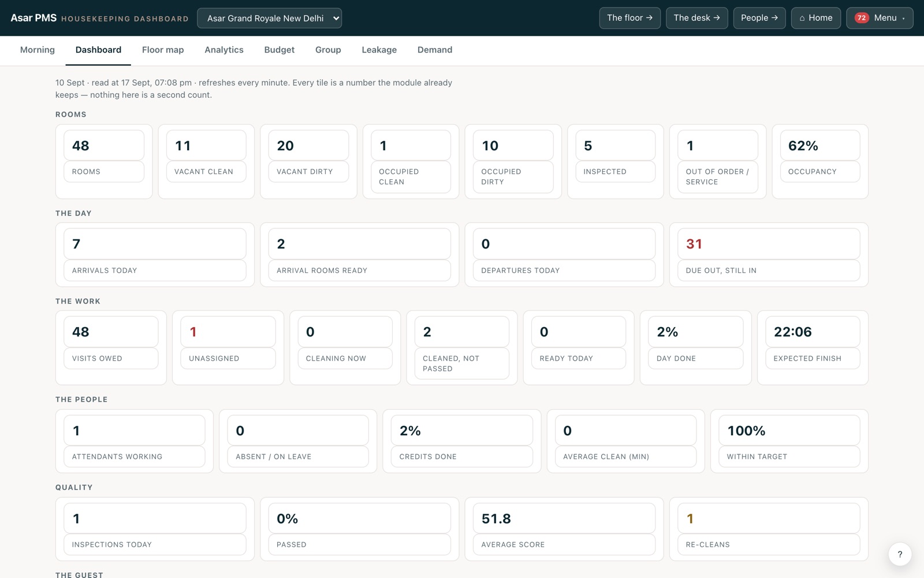The width and height of the screenshot is (924, 578).
Task: Open the Budget tab
Action: 280,50
